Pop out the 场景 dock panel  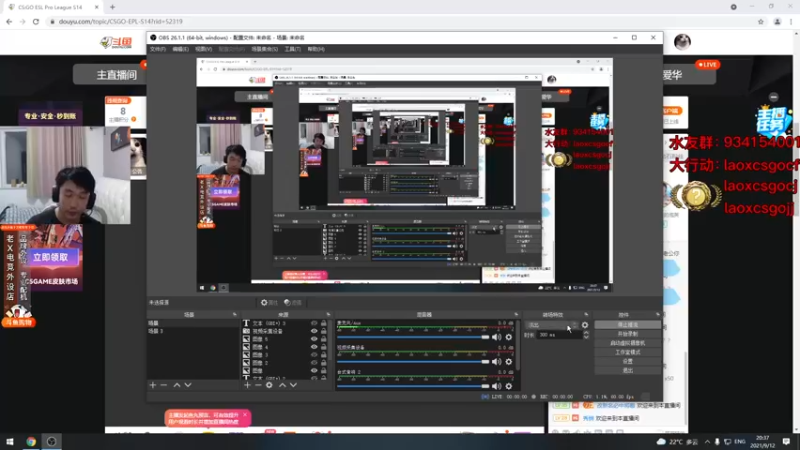click(235, 315)
